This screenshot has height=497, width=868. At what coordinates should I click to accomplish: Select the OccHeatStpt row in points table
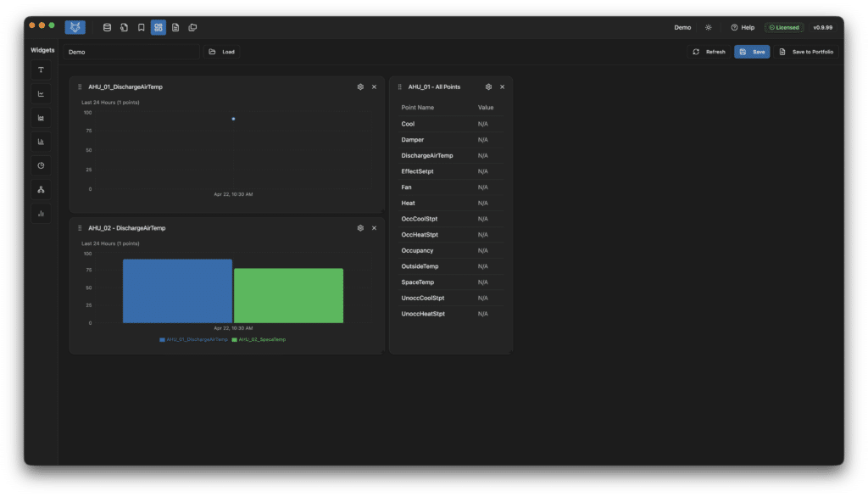pos(451,234)
